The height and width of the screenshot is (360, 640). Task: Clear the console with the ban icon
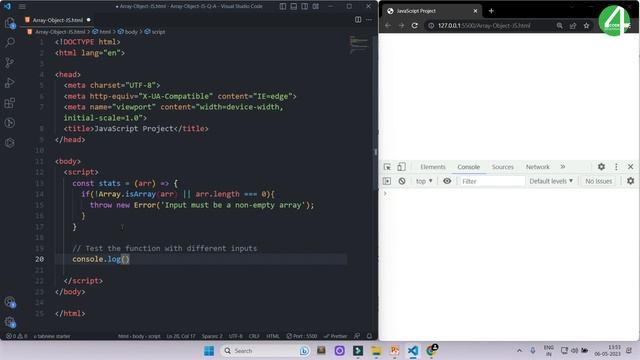[x=402, y=181]
